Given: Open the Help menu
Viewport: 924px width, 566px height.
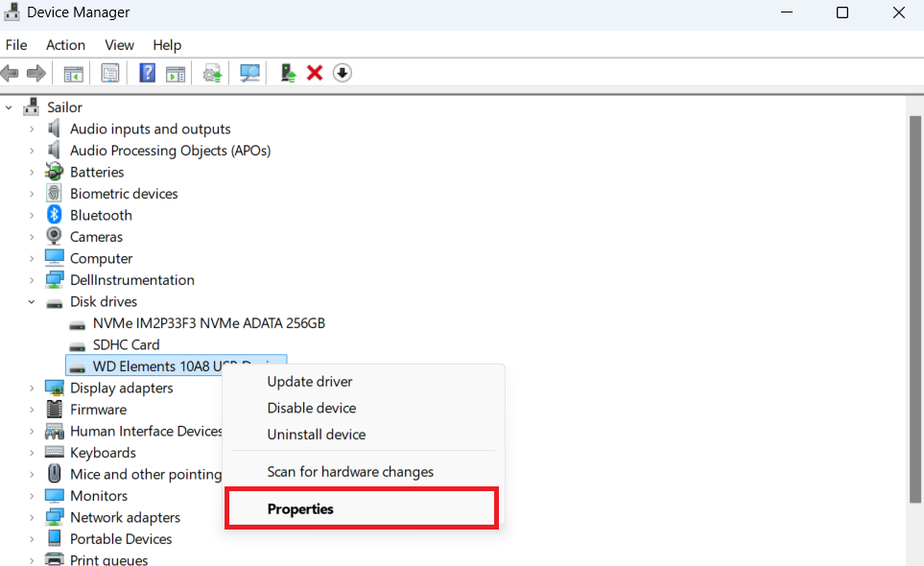Looking at the screenshot, I should [167, 45].
